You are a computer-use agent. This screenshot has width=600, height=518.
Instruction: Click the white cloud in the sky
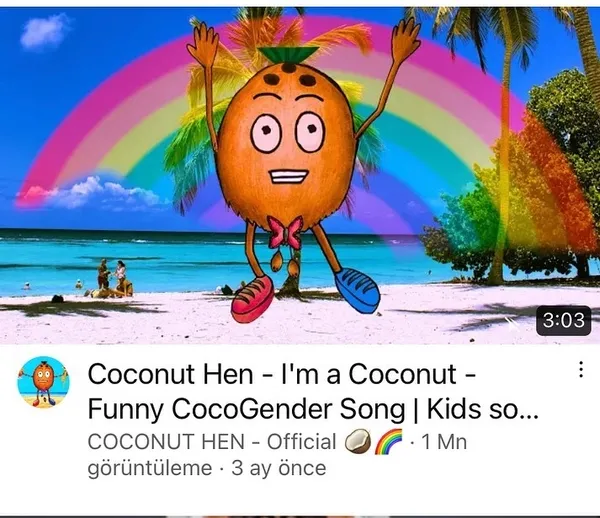(x=44, y=30)
